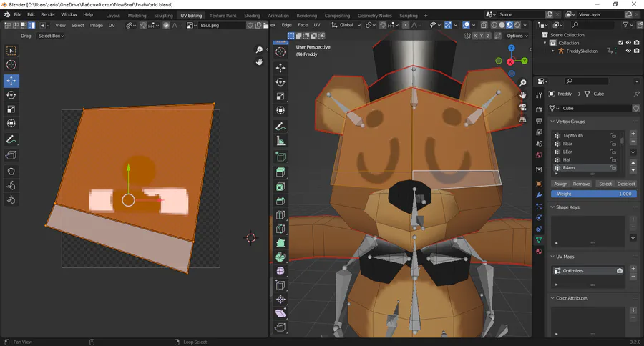Viewport: 644px width, 346px height.
Task: Toggle camera view in 3D viewport
Action: tap(523, 108)
